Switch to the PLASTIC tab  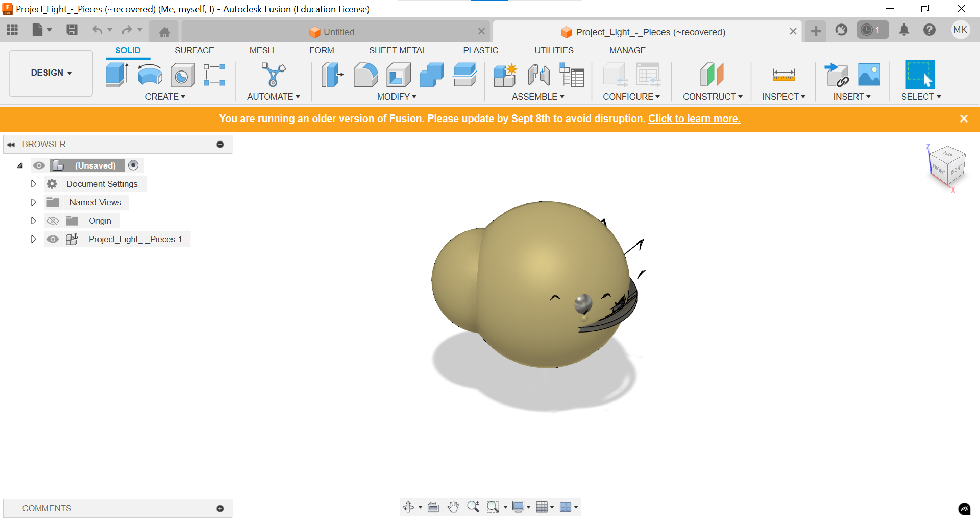point(480,50)
